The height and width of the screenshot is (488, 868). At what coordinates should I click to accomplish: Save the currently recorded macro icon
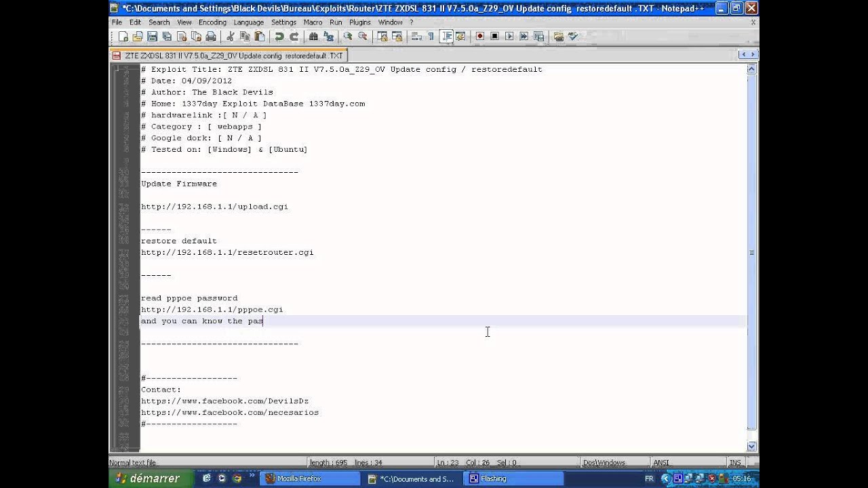point(538,37)
